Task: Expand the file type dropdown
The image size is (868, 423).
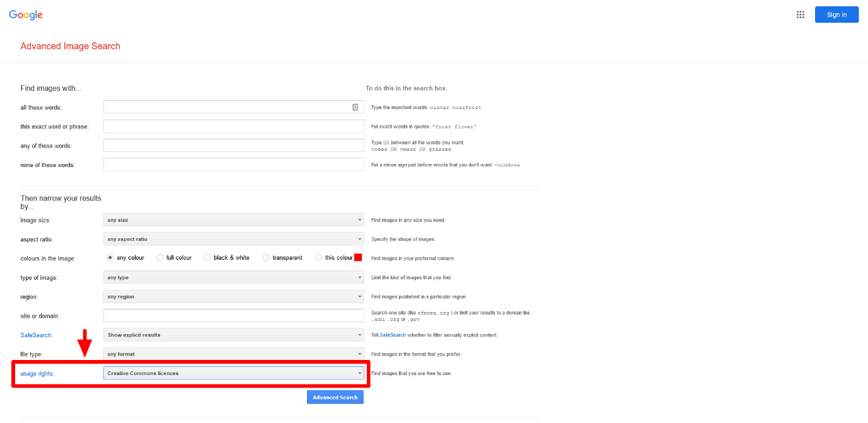Action: point(233,354)
